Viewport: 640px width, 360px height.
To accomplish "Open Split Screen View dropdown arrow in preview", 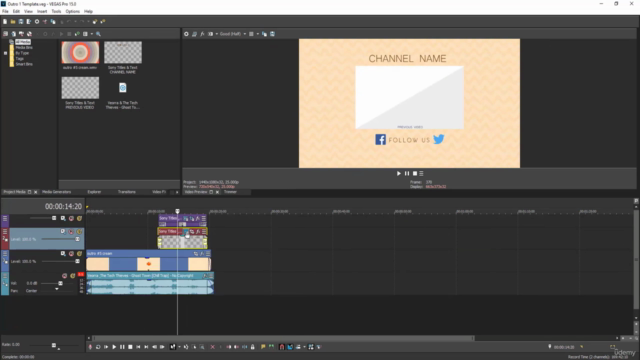I will 217,34.
